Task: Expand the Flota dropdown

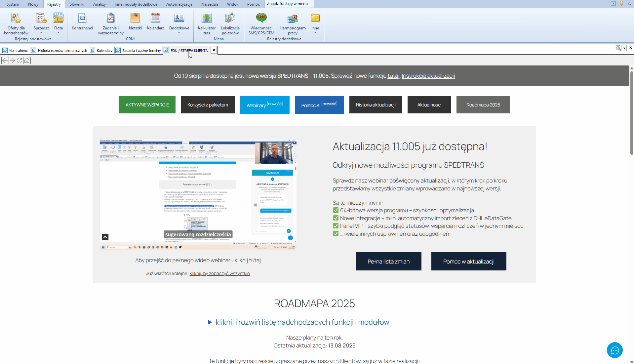Action: point(59,33)
